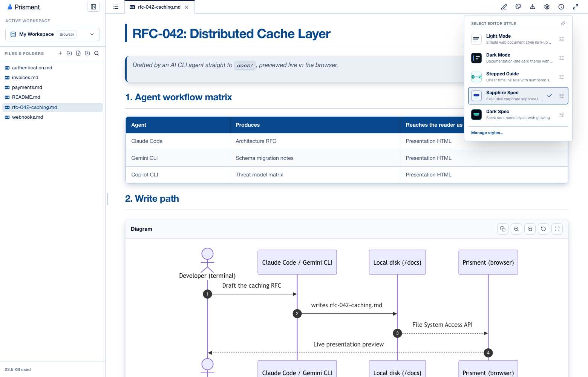This screenshot has width=588, height=377.
Task: Show document info
Action: 561,7
